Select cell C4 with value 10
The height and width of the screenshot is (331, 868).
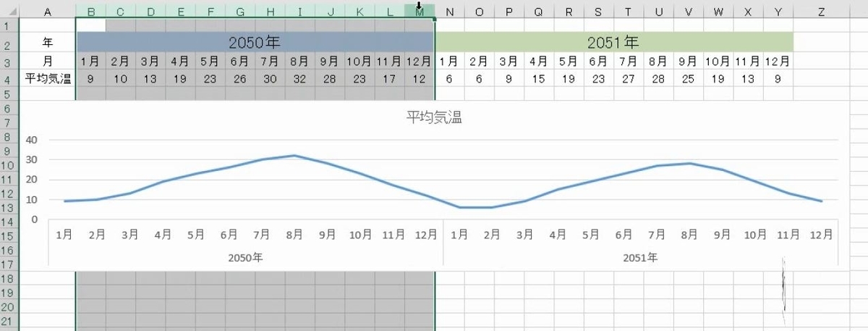(x=120, y=77)
